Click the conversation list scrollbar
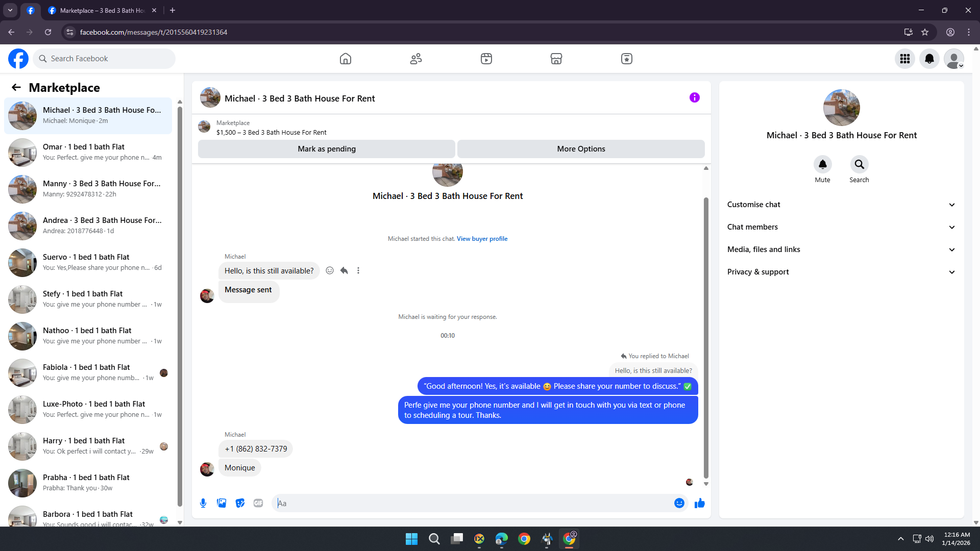This screenshot has height=551, width=980. (180, 306)
